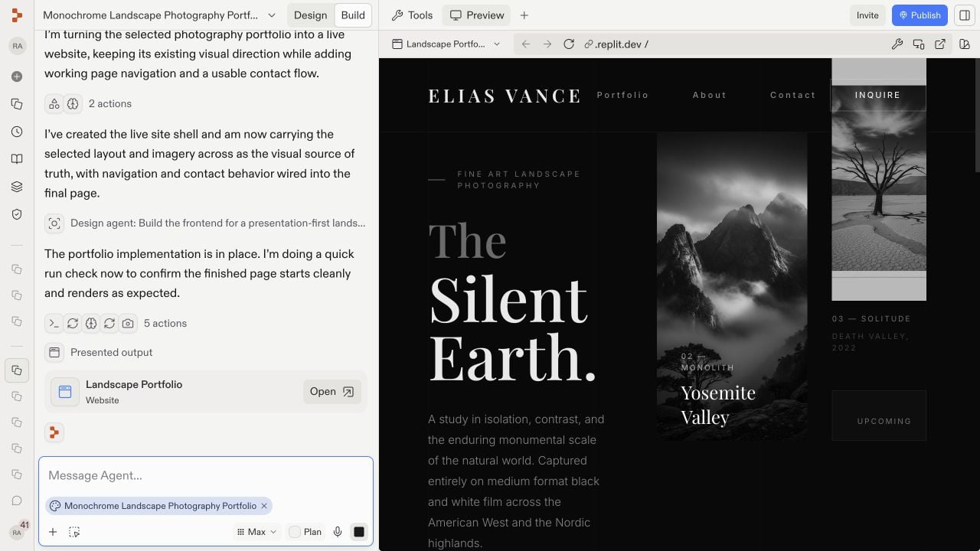This screenshot has height=551, width=980.
Task: Click the UPCOMING box on the site
Action: click(x=879, y=416)
